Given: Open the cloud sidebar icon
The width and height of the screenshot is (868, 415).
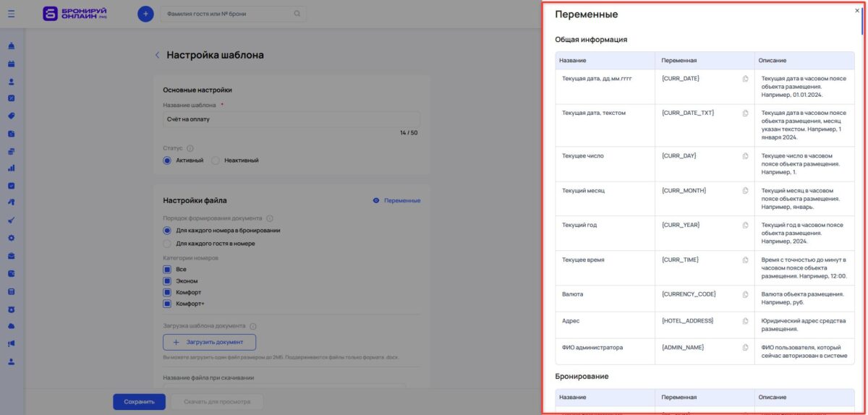Looking at the screenshot, I should [x=12, y=326].
